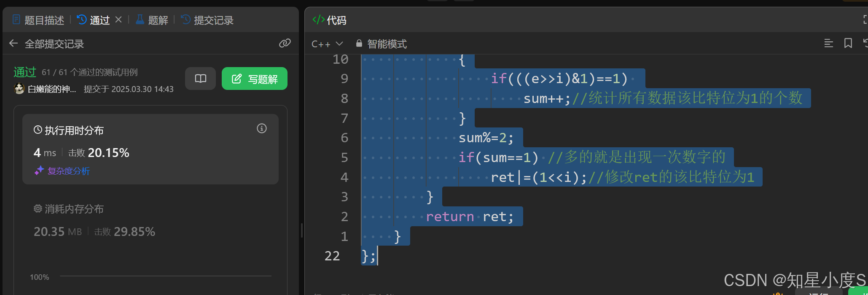The width and height of the screenshot is (868, 295).
Task: Select the 消耗内存分布 section
Action: click(69, 209)
